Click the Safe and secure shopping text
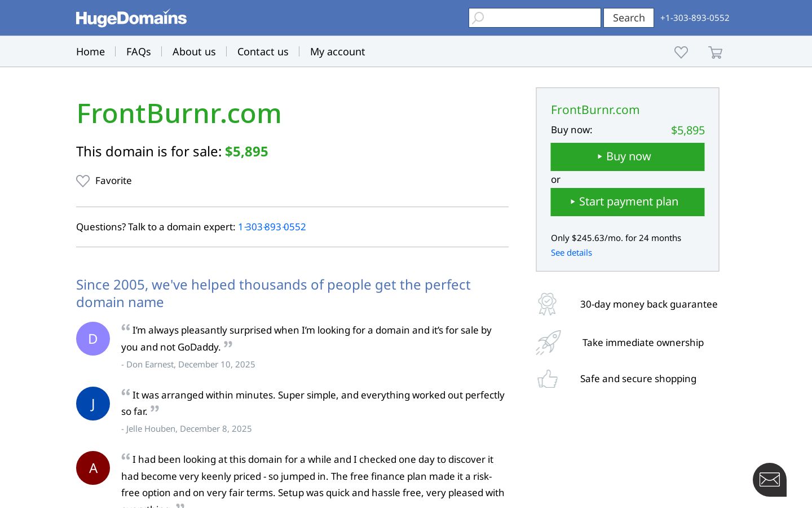812x508 pixels. pyautogui.click(x=638, y=379)
